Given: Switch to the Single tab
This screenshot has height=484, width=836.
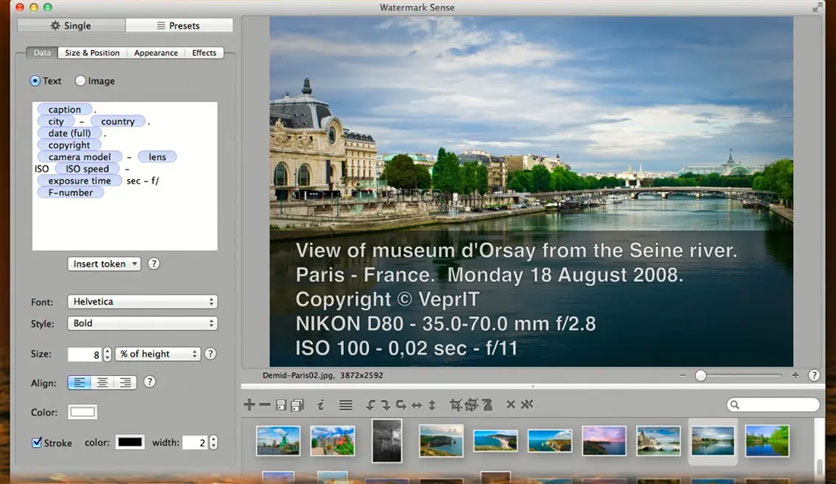Looking at the screenshot, I should click(71, 26).
